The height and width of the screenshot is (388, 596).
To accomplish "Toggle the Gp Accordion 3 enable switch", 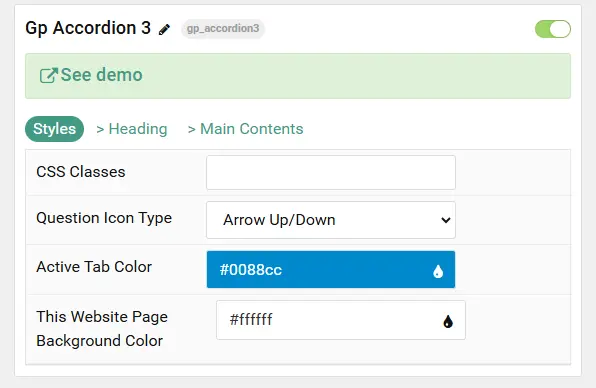I will pyautogui.click(x=553, y=29).
